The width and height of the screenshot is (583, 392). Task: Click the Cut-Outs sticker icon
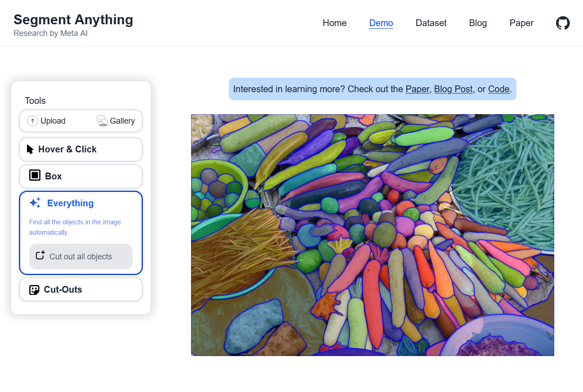click(x=34, y=290)
